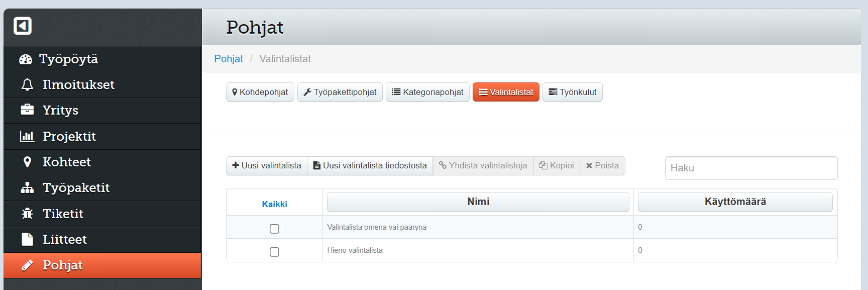Open Liitteet in the sidebar

point(102,239)
